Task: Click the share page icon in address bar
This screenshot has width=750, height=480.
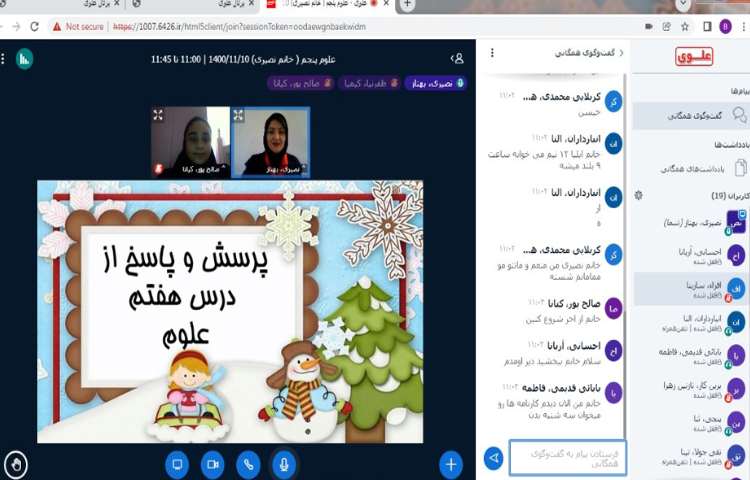Action: coord(666,27)
